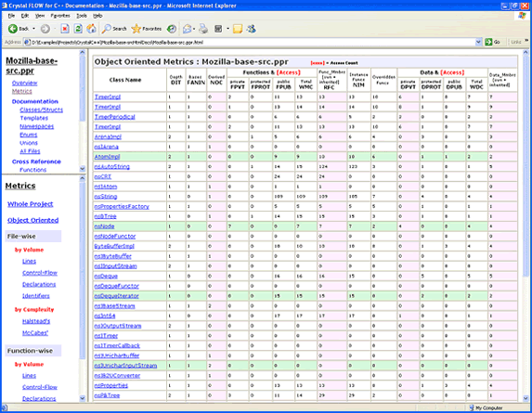
Task: Open the Edit icon dropdown arrow
Action: (x=227, y=29)
